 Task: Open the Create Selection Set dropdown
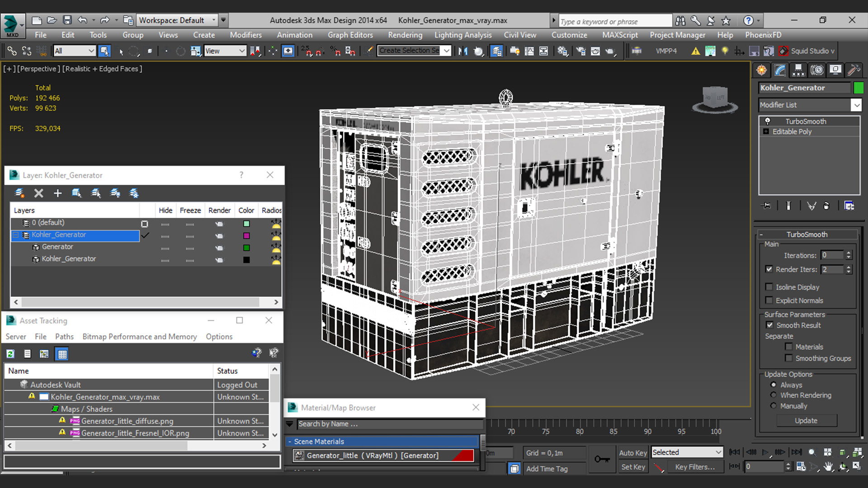tap(447, 51)
